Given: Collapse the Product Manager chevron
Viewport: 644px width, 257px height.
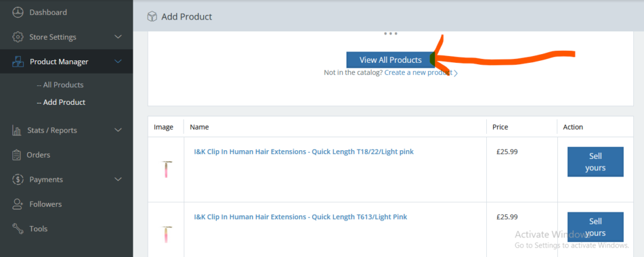Looking at the screenshot, I should click(x=118, y=62).
